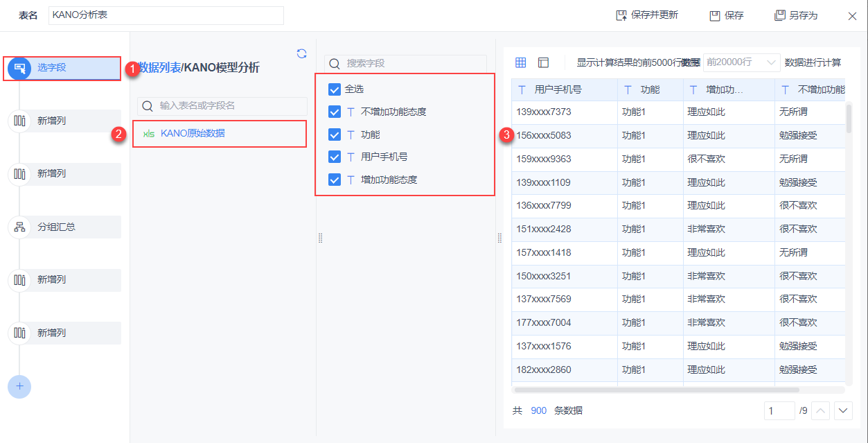Switch to column view above the data table
Image resolution: width=868 pixels, height=443 pixels.
click(x=543, y=62)
